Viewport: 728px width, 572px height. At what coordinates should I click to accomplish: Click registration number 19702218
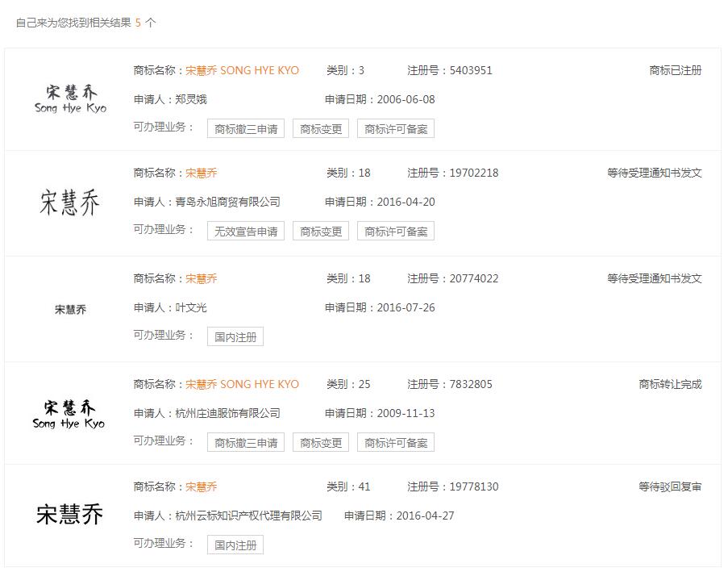coord(474,173)
